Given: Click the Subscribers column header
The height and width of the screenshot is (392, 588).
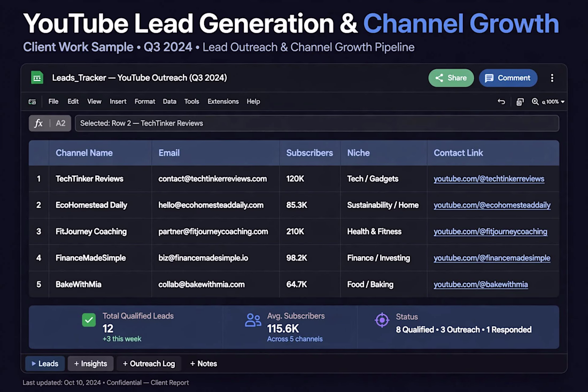Looking at the screenshot, I should coord(310,152).
